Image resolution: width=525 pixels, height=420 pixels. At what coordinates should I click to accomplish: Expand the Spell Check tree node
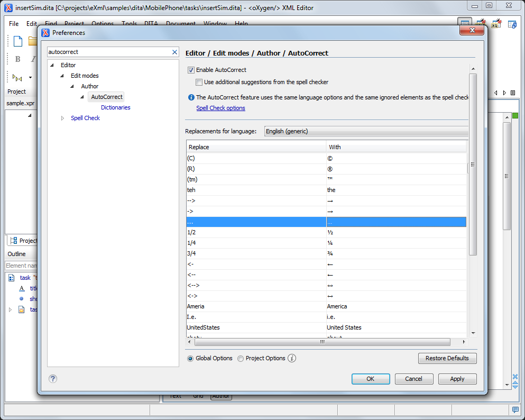pyautogui.click(x=62, y=118)
